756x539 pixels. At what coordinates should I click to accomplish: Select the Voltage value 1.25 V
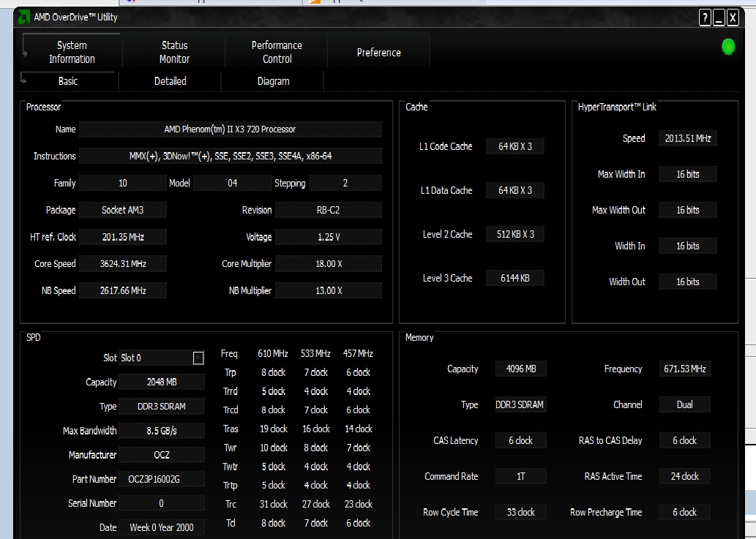pos(329,237)
